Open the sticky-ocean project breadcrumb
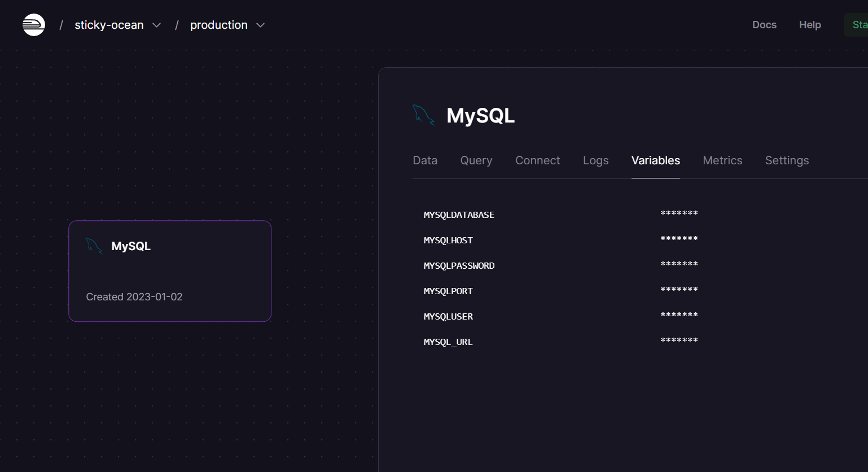This screenshot has width=868, height=472. pos(109,25)
